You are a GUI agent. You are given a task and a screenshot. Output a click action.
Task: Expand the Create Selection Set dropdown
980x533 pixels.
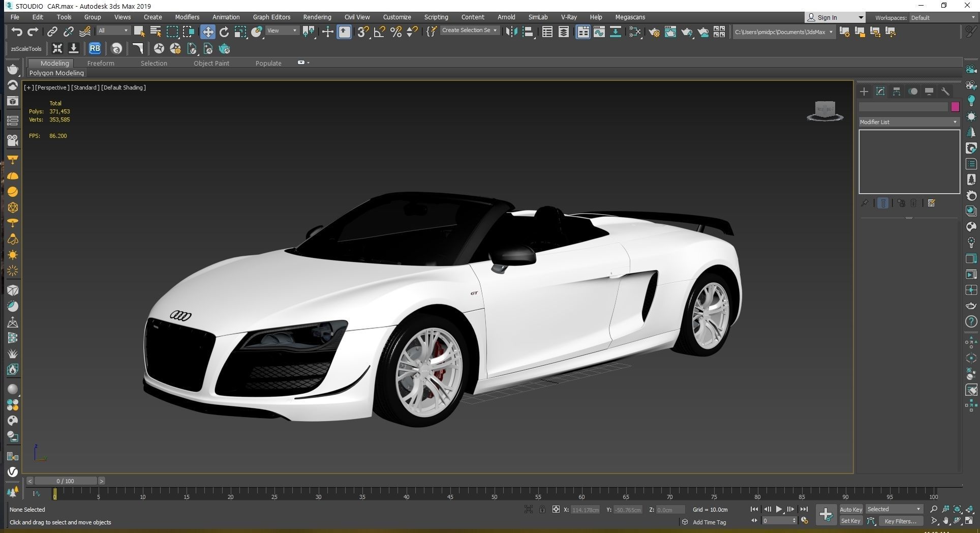469,31
